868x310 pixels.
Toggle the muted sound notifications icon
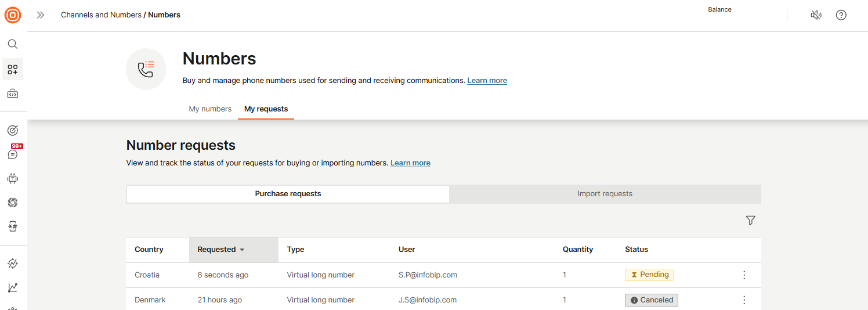(816, 15)
